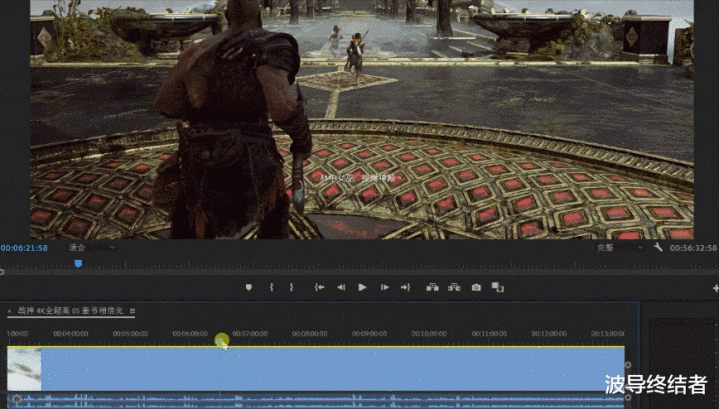Click the Extract button icon
The height and width of the screenshot is (409, 719).
[x=454, y=287]
